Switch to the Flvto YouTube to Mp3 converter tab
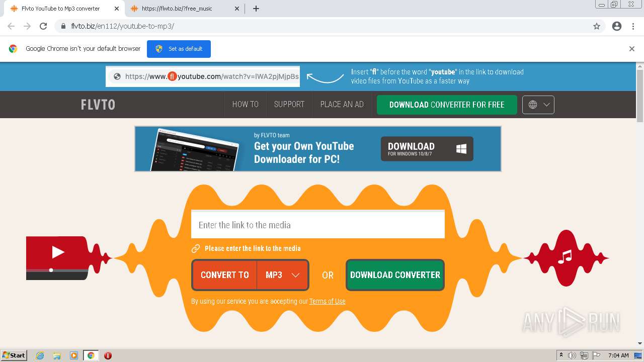This screenshot has width=644, height=362. pos(64,9)
